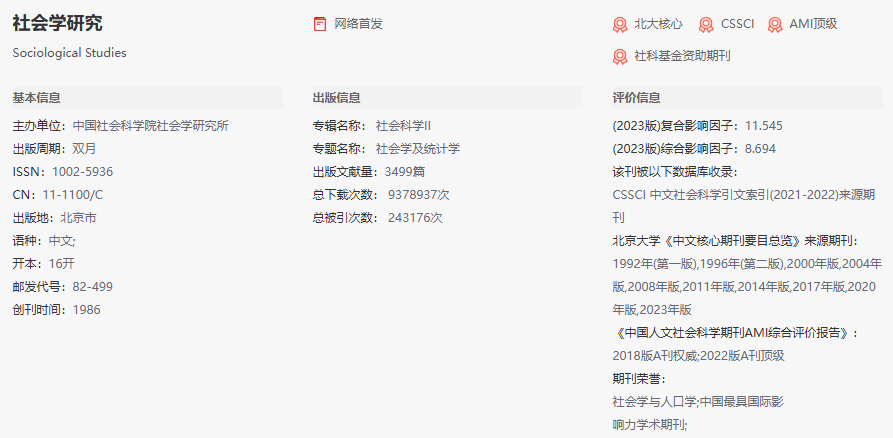The height and width of the screenshot is (438, 893).
Task: Click the CSSCI medal badge icon
Action: coord(706,24)
